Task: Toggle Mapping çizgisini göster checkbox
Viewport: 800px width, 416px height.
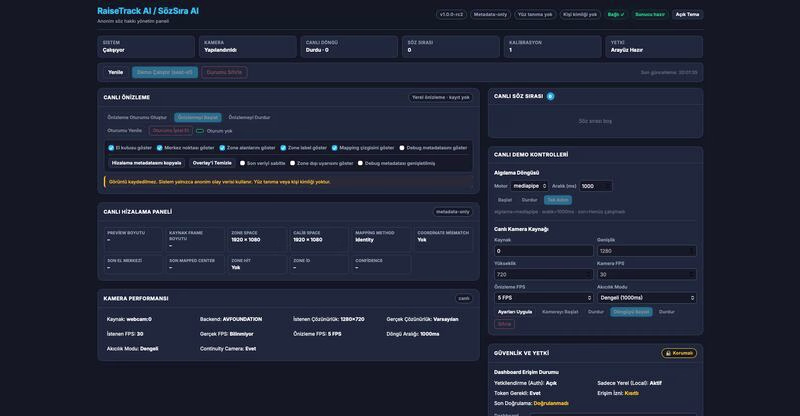Action: pos(335,148)
